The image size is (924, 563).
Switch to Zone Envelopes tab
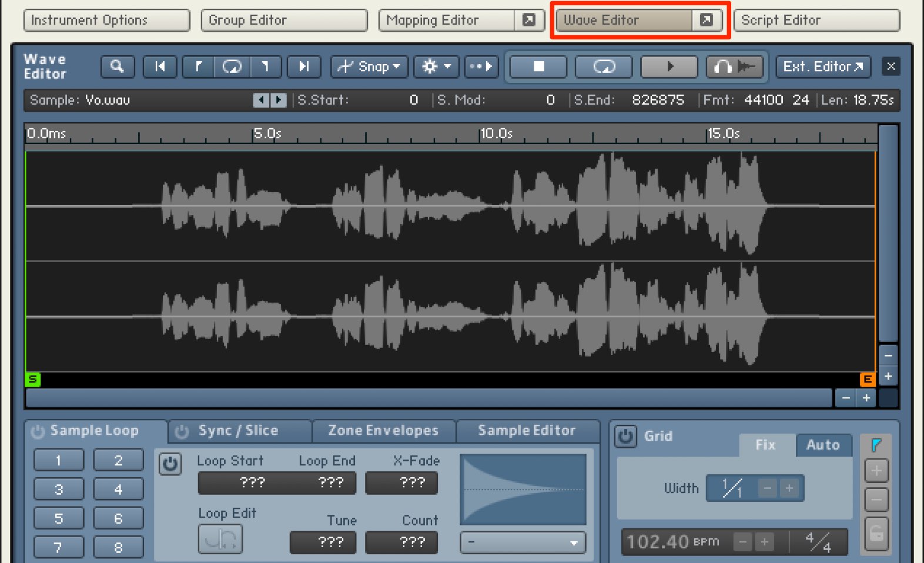click(383, 431)
